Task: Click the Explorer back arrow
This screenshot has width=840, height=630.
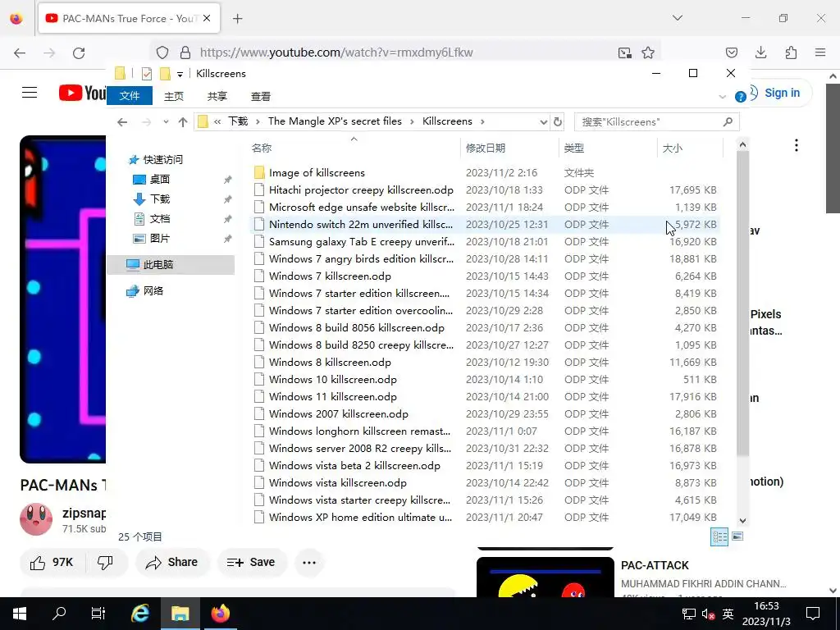Action: [122, 122]
